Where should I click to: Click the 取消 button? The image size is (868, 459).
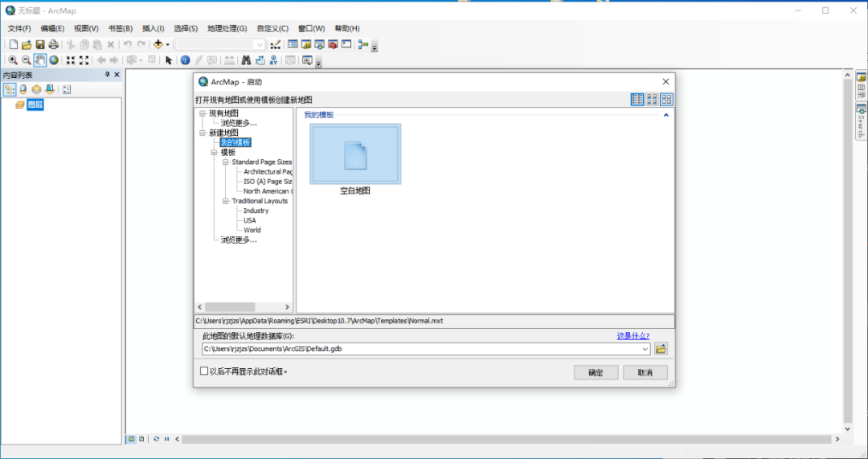[645, 373]
